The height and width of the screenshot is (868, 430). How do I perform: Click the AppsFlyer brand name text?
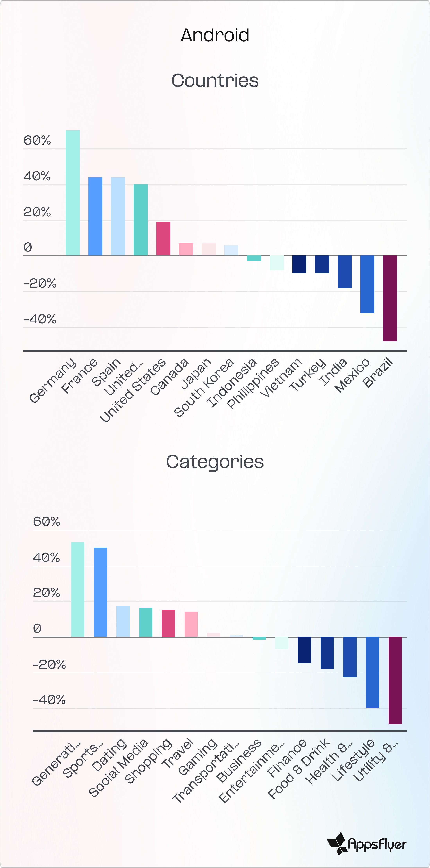pos(377,844)
